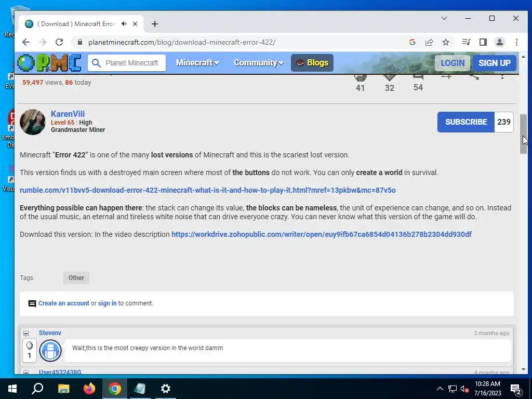Viewport: 532px width, 399px height.
Task: Click the vote icon on Stevenv's comment
Action: (x=30, y=345)
